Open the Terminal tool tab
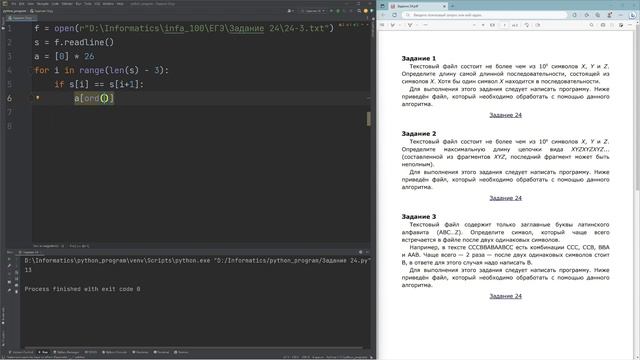Viewport: 640px width, 360px height. [161, 352]
